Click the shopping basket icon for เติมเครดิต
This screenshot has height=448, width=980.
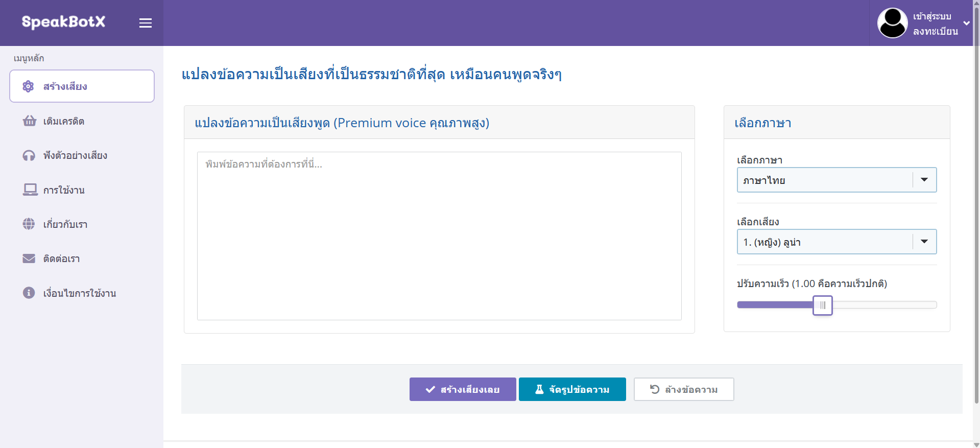(30, 121)
